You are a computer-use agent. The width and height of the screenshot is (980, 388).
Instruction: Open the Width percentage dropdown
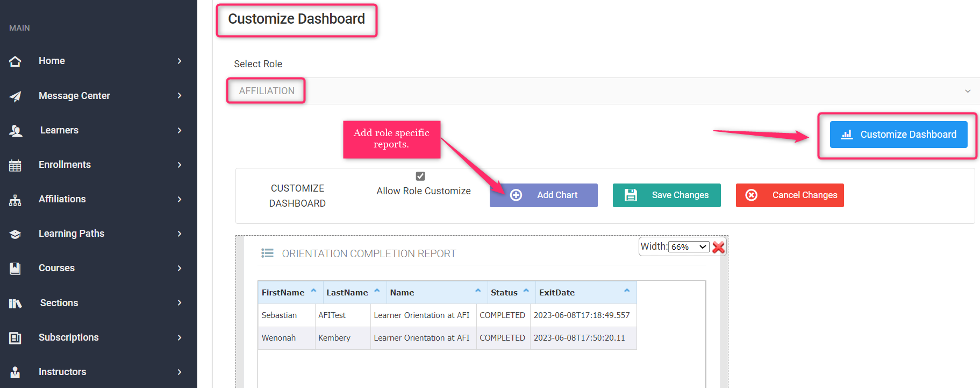tap(688, 246)
